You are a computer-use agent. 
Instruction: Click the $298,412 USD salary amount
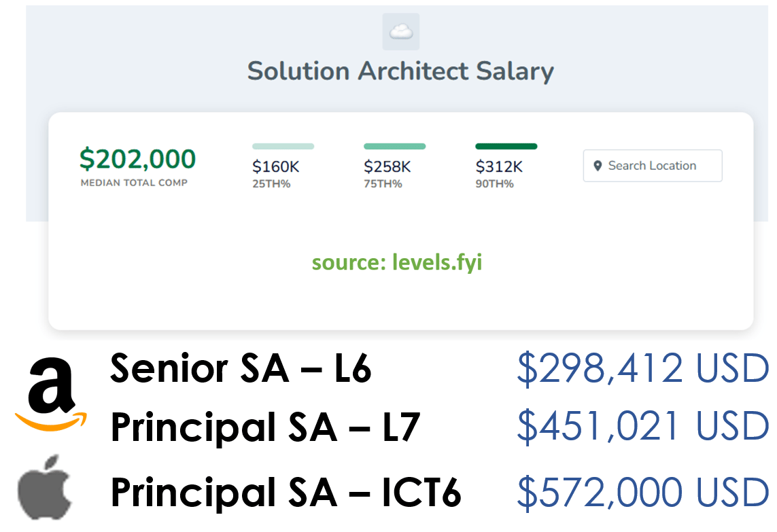pos(643,368)
